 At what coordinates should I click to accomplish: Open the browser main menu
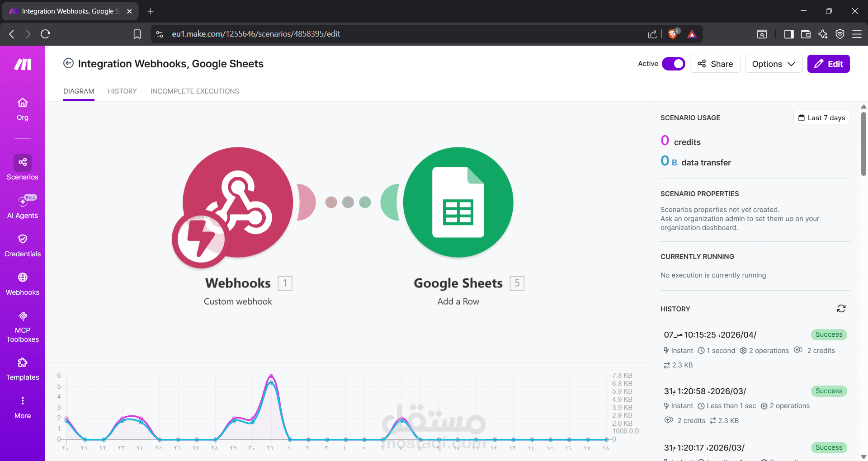[x=857, y=34]
